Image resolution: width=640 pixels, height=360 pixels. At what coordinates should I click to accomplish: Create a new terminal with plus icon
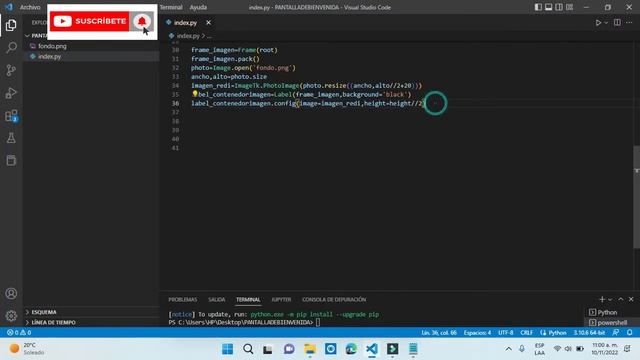(602, 299)
